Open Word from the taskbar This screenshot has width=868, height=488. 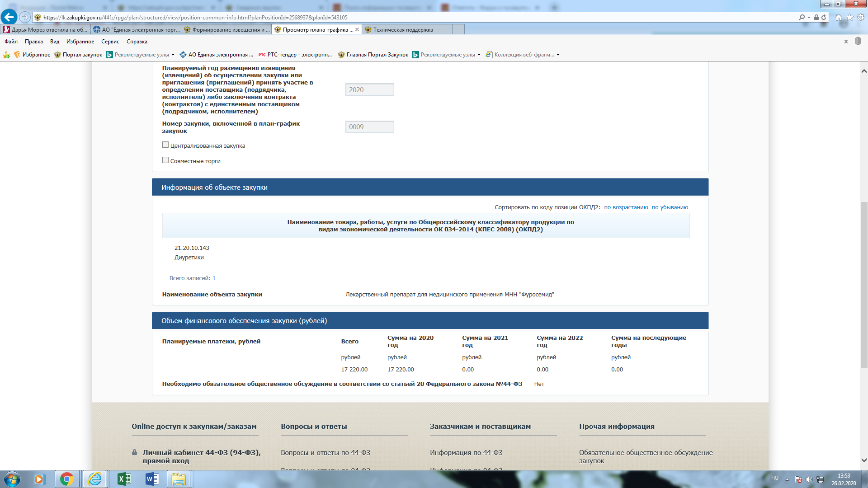pyautogui.click(x=152, y=479)
